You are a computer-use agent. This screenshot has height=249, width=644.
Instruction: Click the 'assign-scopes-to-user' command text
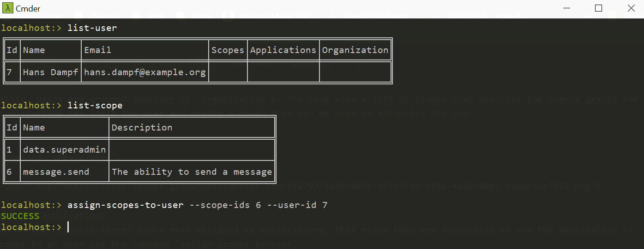pyautogui.click(x=126, y=205)
